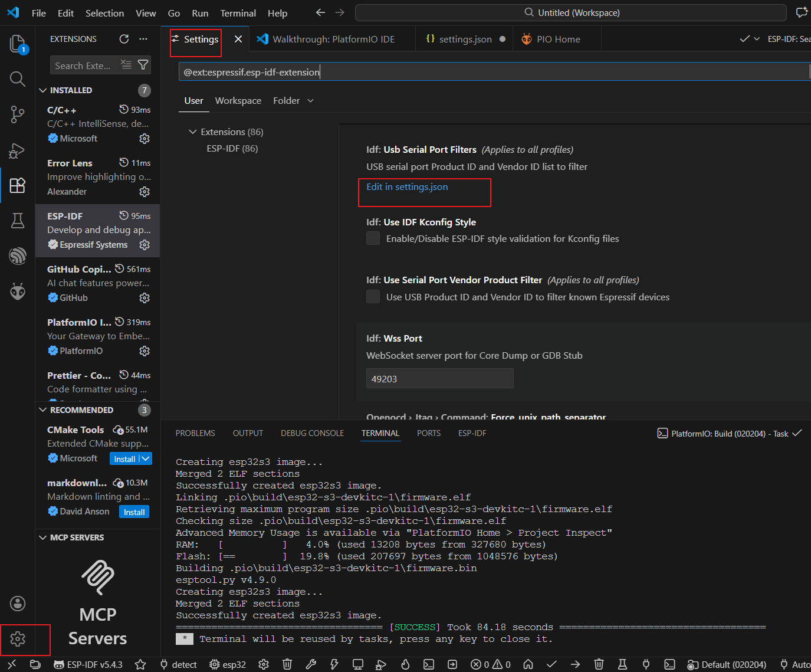Select ESP-IDF (86) in settings tree
Screen dimensions: 811x672
click(x=232, y=149)
